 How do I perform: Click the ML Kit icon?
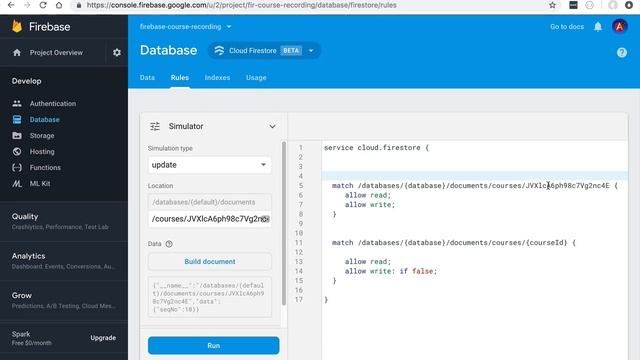click(17, 184)
